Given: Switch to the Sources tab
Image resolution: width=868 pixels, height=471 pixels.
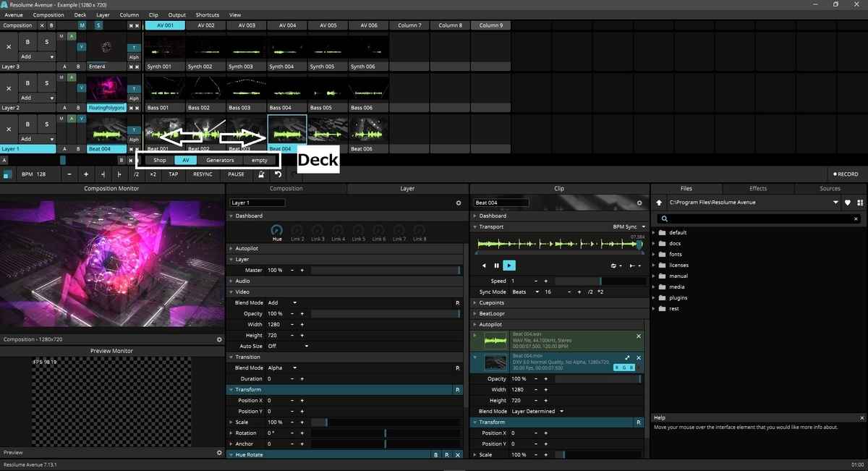Looking at the screenshot, I should (x=830, y=189).
